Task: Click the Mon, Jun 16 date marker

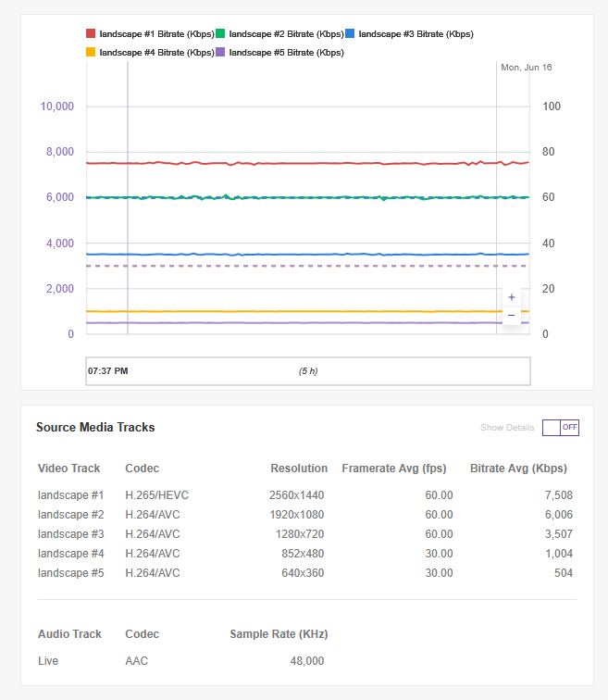Action: [x=526, y=68]
